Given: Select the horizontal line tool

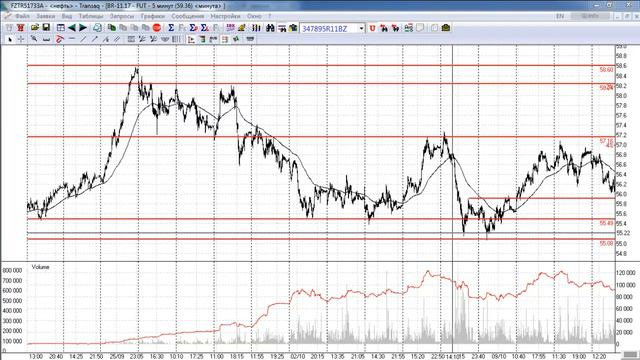Looking at the screenshot, I should click(x=72, y=39).
